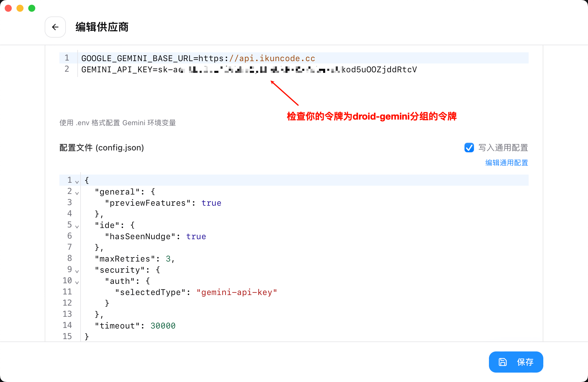
Task: Collapse the root JSON object on line 1
Action: tap(77, 182)
